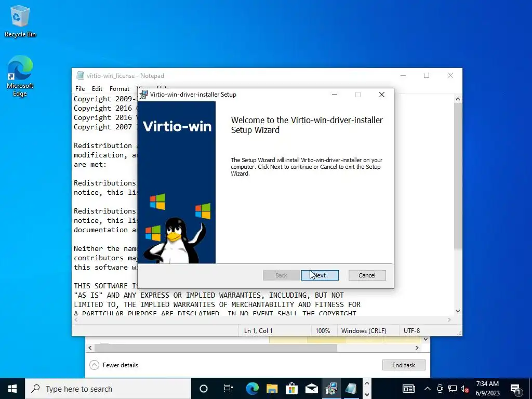Click Task Manager horizontal scrollbar right arrow
This screenshot has width=532, height=399.
417,348
